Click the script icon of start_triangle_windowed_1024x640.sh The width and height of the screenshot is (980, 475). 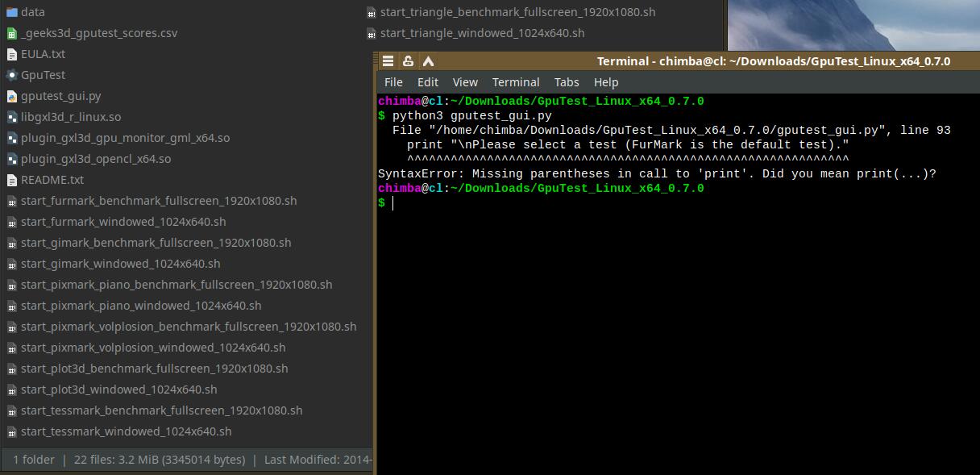pos(371,33)
